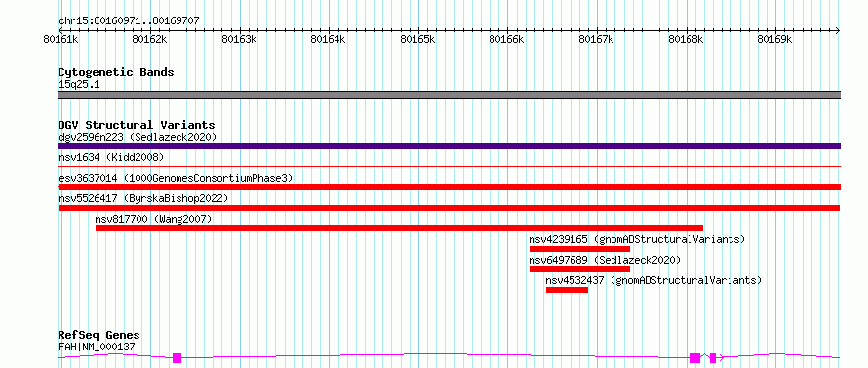This screenshot has height=368, width=868.
Task: Click the RefSeq Genes track title
Action: pos(99,336)
